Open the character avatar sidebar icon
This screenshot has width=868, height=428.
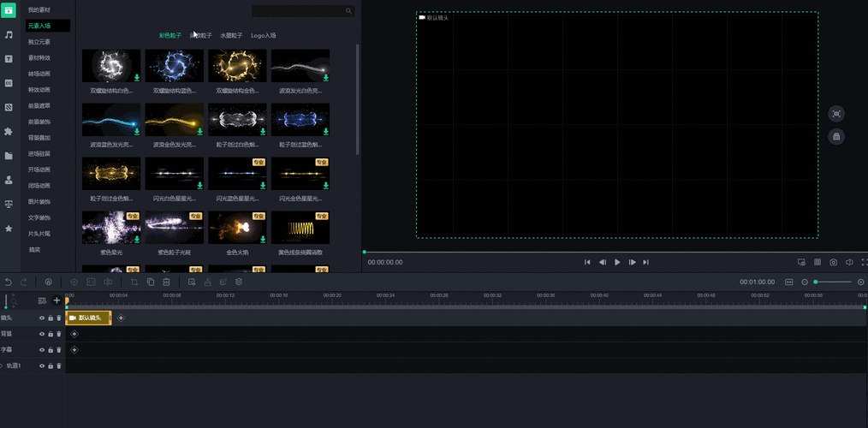9,180
